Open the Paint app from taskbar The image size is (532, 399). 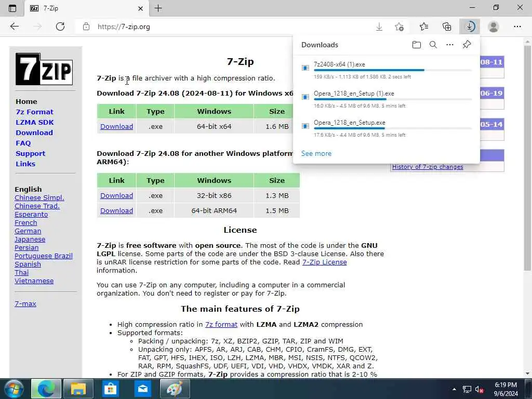175,389
